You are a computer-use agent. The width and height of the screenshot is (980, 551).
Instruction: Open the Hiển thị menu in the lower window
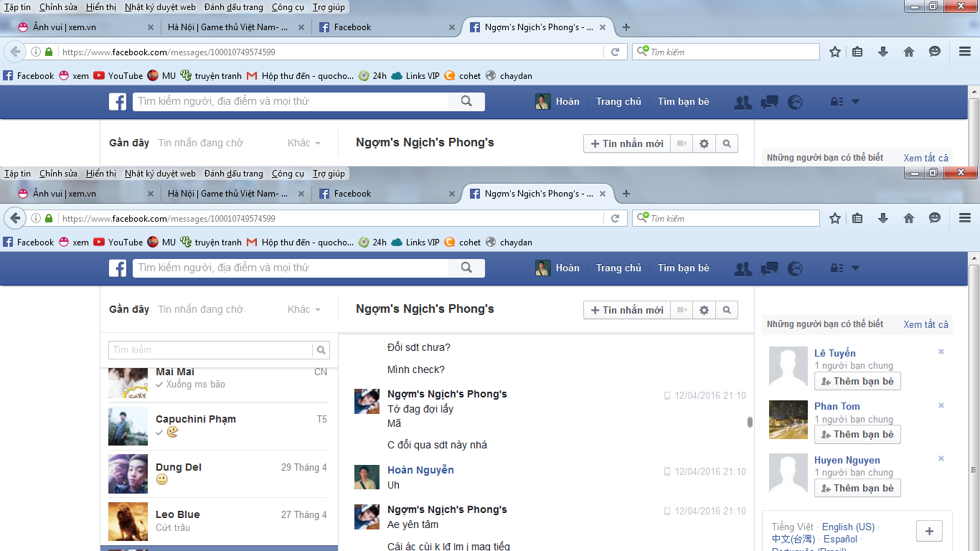(x=101, y=174)
